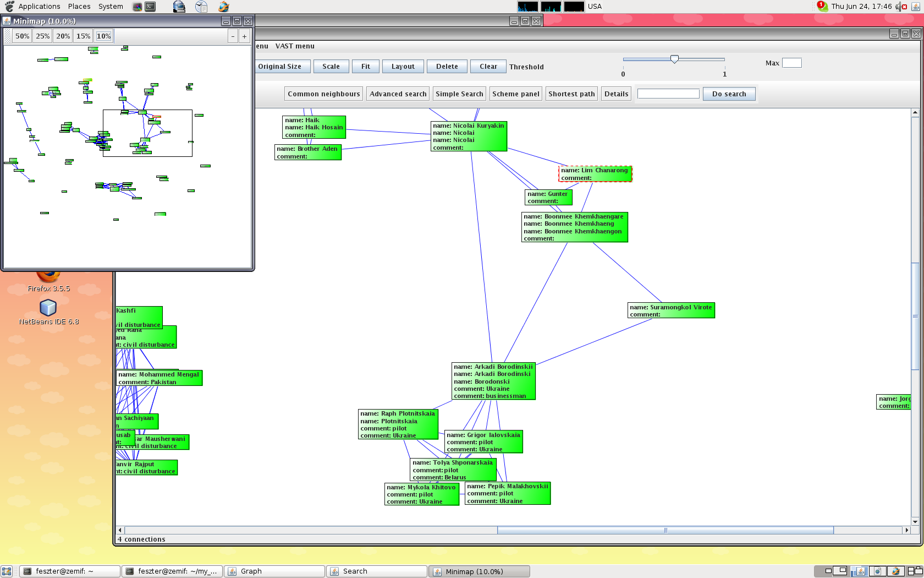
Task: Switch to the Java workspace thumbnail in bottom panel
Action: tap(861, 571)
